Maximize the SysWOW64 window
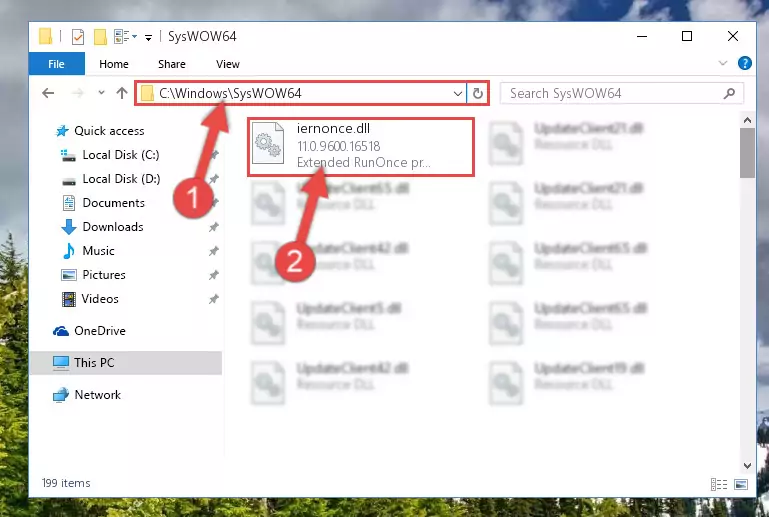The width and height of the screenshot is (769, 517). pos(687,36)
